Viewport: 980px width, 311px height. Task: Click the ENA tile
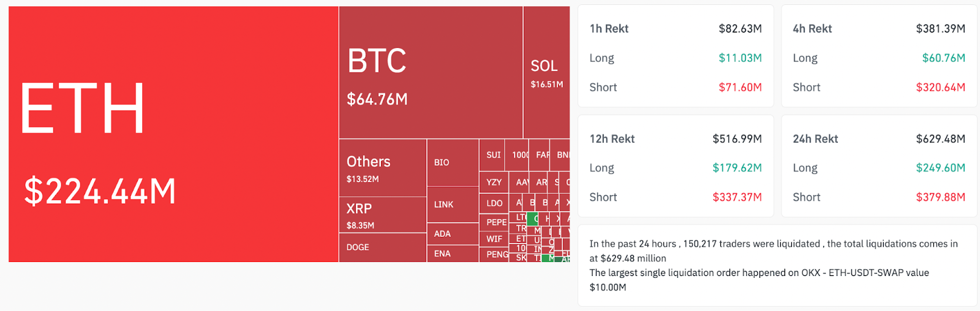click(452, 253)
